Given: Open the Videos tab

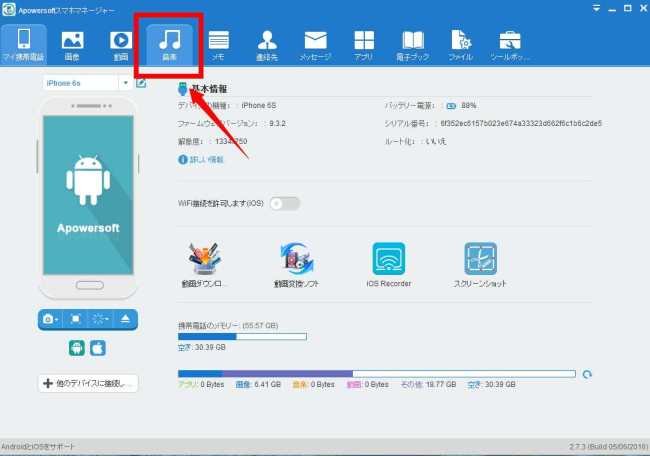Looking at the screenshot, I should tap(121, 44).
